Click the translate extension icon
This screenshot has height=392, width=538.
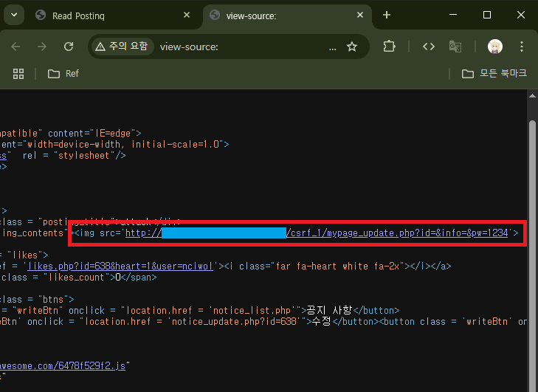(455, 47)
